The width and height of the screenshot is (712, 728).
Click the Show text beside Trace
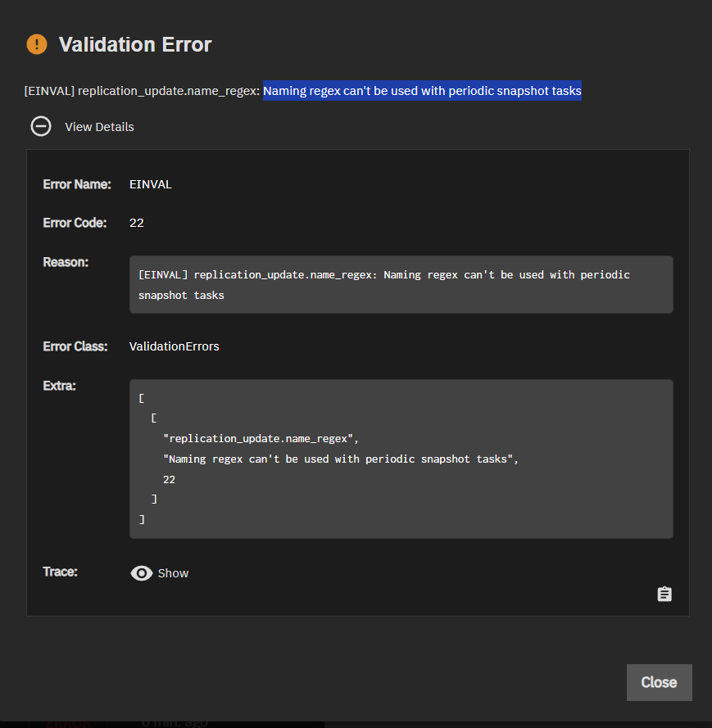(173, 573)
